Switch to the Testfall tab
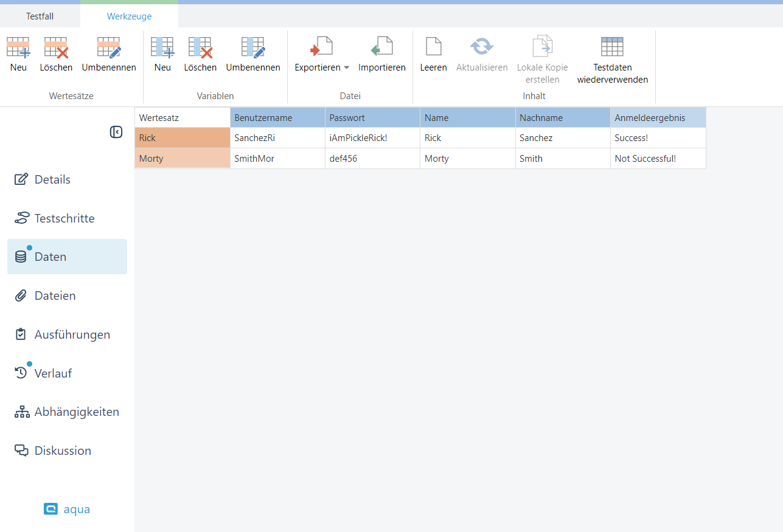The image size is (783, 532). (x=40, y=16)
